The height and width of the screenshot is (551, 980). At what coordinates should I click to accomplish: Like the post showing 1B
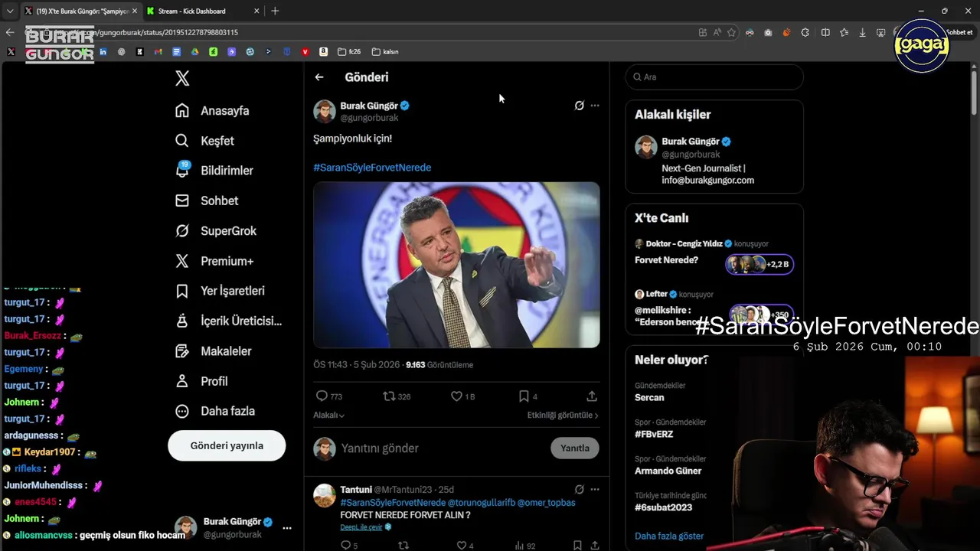point(456,396)
